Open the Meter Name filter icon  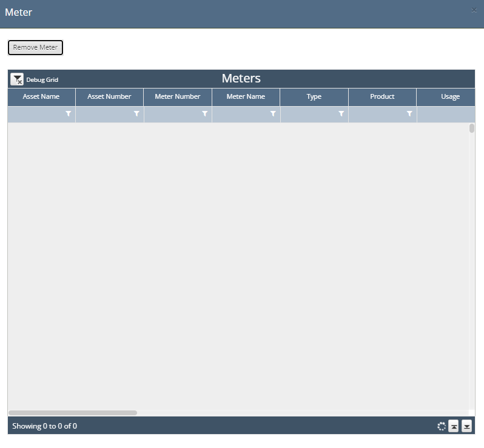coord(273,114)
